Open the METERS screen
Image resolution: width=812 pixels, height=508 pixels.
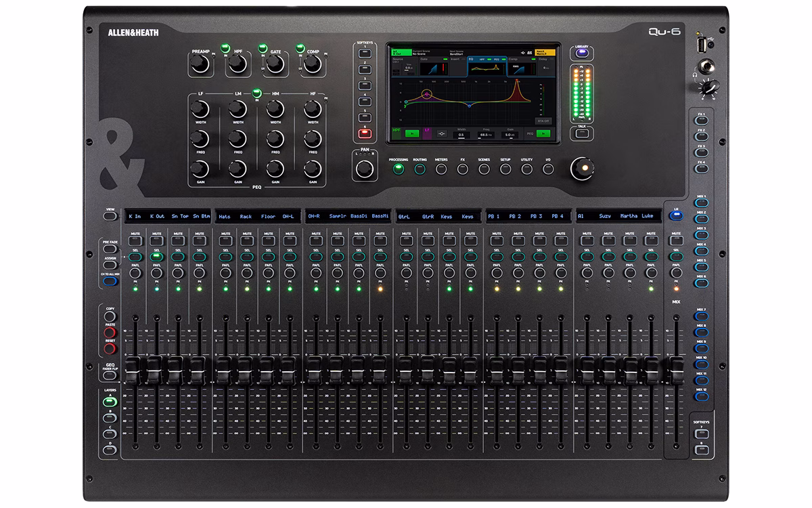441,169
